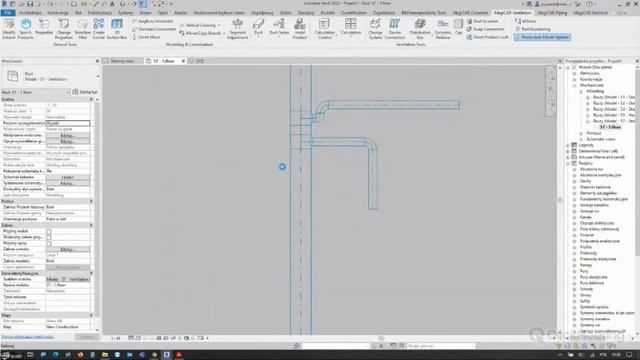Click Edytuj button for Zakres widoku
Image resolution: width=640 pixels, height=360 pixels.
pos(68,249)
